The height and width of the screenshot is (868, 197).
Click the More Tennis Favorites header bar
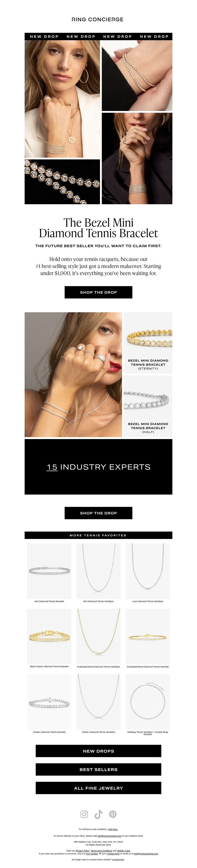98,535
